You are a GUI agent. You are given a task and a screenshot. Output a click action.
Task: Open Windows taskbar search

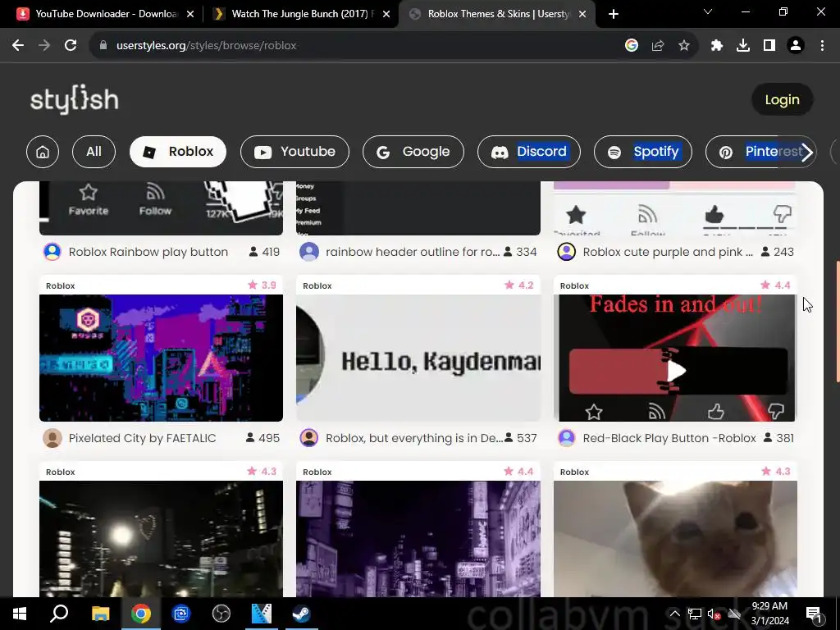click(x=59, y=614)
